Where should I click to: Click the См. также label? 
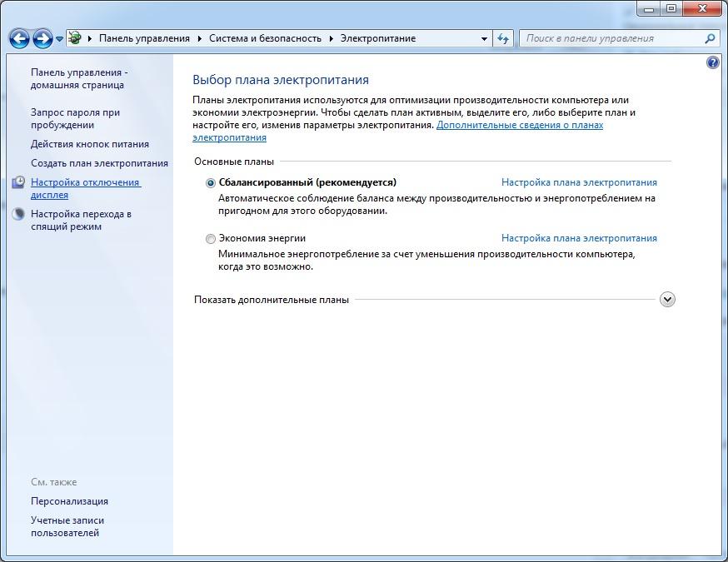pyautogui.click(x=54, y=482)
